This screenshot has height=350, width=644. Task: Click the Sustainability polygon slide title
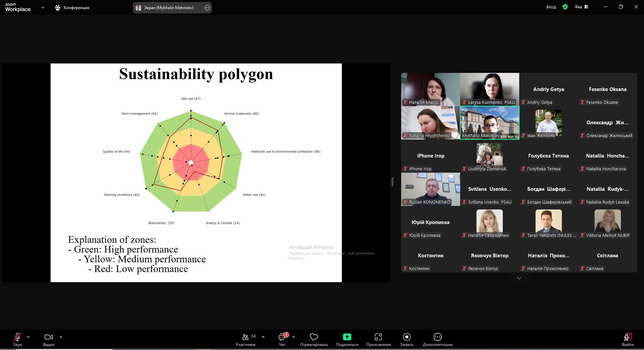(196, 74)
